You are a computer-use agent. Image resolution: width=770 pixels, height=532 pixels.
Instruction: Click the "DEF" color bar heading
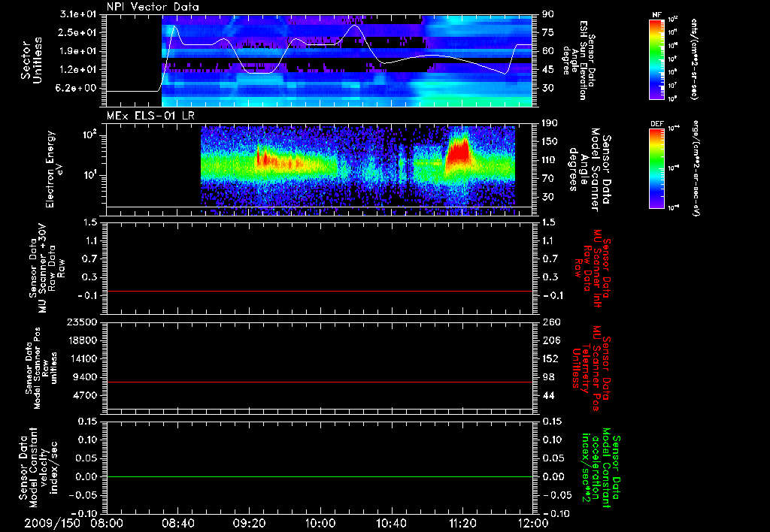tap(656, 124)
